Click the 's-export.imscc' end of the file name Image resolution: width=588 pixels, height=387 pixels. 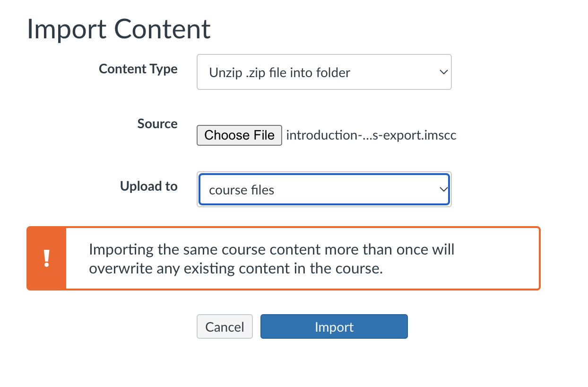415,135
